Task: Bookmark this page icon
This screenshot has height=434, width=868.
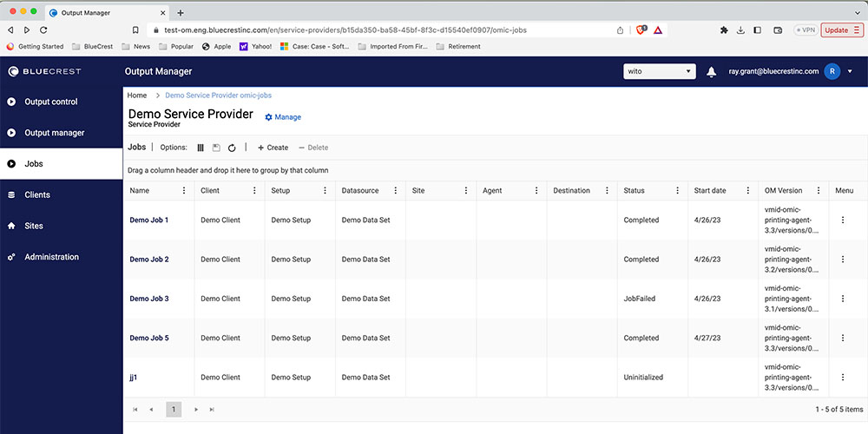Action: tap(135, 30)
